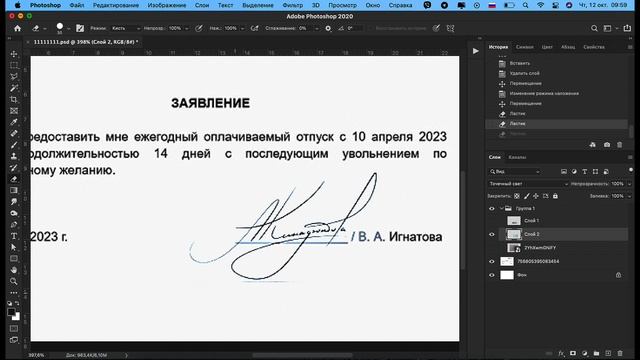
Task: Click the Home icon in options bar
Action: [18, 28]
